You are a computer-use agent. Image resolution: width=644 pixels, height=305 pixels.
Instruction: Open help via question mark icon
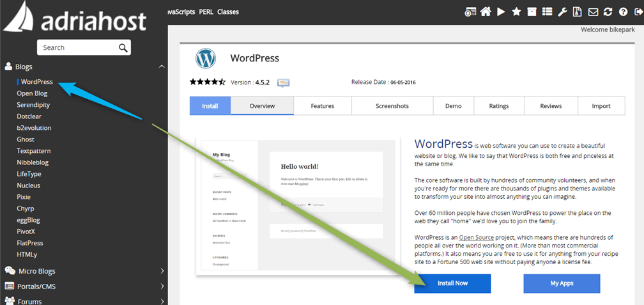click(x=623, y=12)
